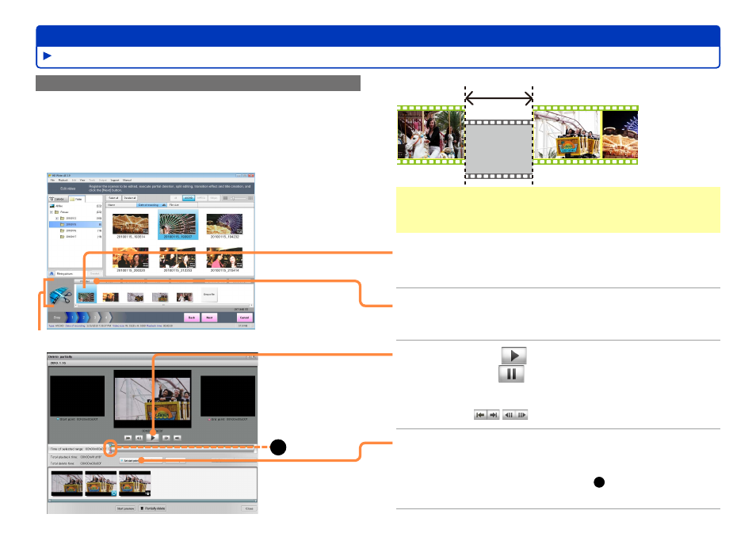The image size is (756, 533).
Task: Step forward one frame in Delete partially dialog
Action: 166,438
